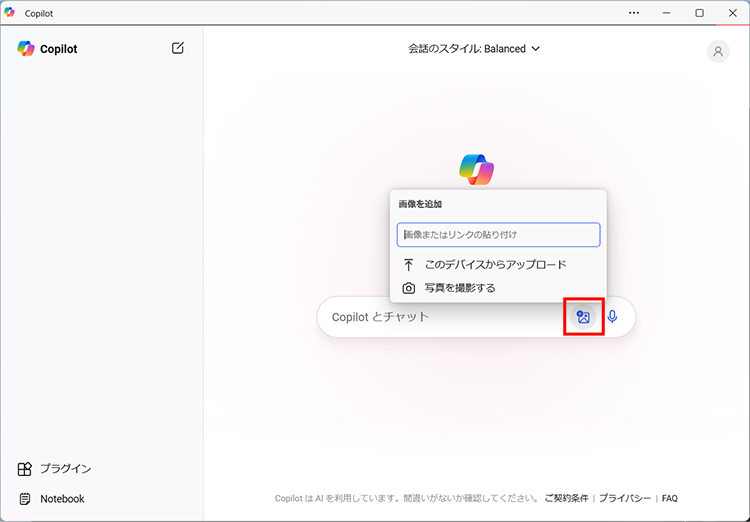Open the プラグイン plugins icon

coord(24,469)
